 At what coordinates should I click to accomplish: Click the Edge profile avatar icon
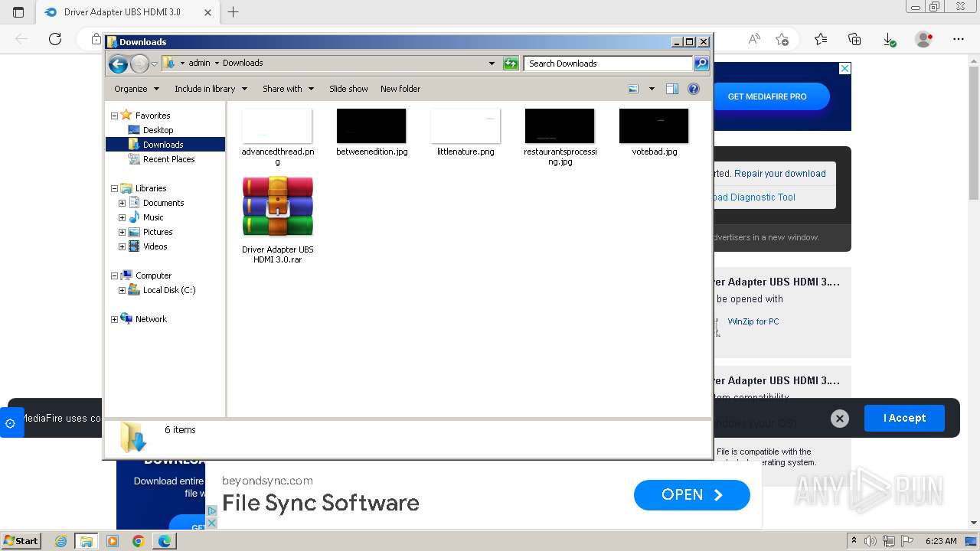tap(924, 39)
